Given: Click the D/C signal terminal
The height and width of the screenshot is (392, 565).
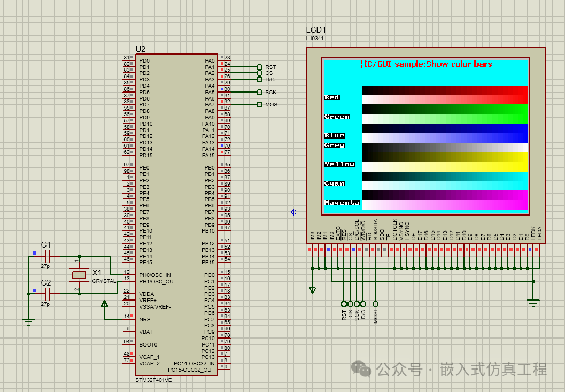Looking at the screenshot, I should pos(260,79).
